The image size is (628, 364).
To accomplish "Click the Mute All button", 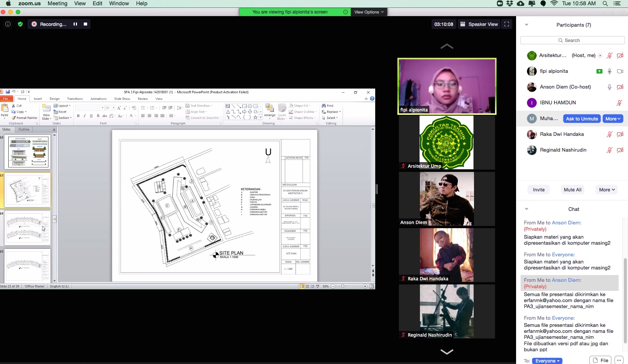I will pyautogui.click(x=572, y=190).
